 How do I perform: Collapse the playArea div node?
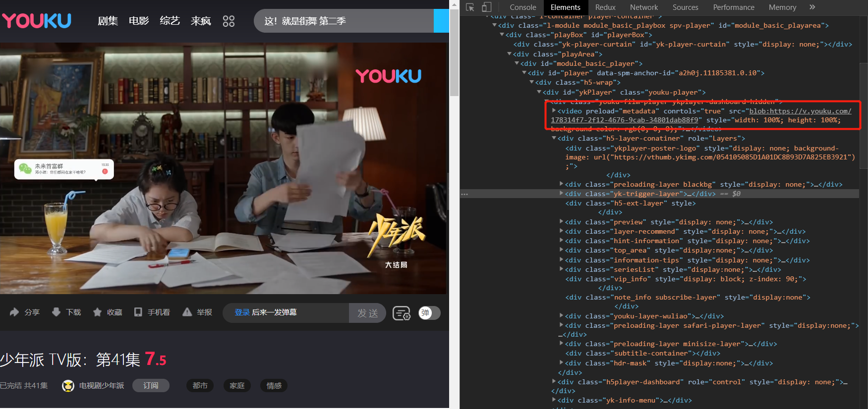tap(510, 54)
